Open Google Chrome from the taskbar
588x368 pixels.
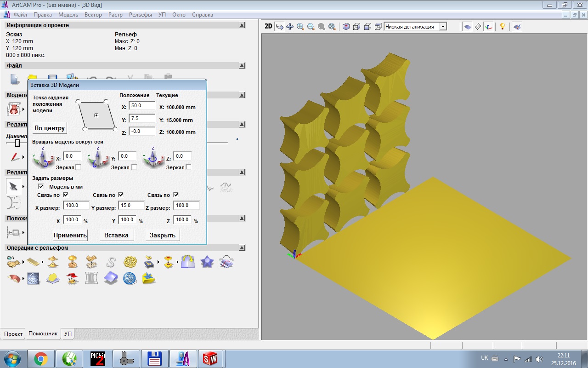point(41,359)
